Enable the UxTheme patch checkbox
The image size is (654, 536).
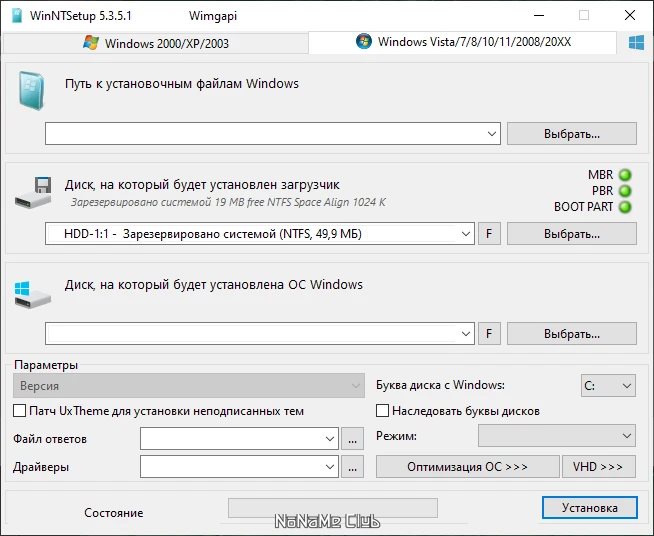point(20,411)
